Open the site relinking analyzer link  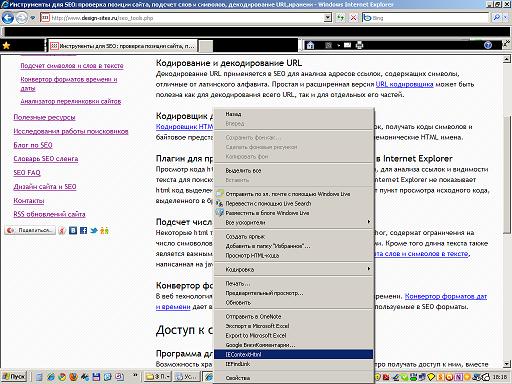click(71, 101)
